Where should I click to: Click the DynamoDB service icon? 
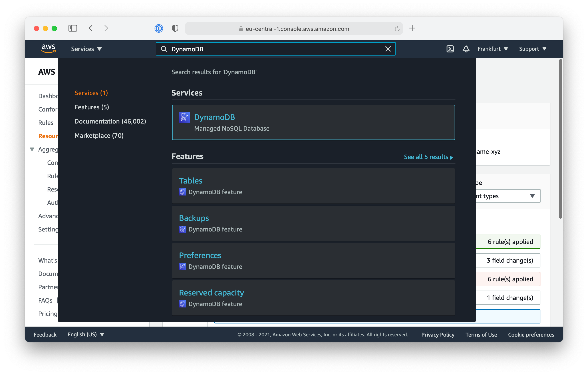coord(184,117)
